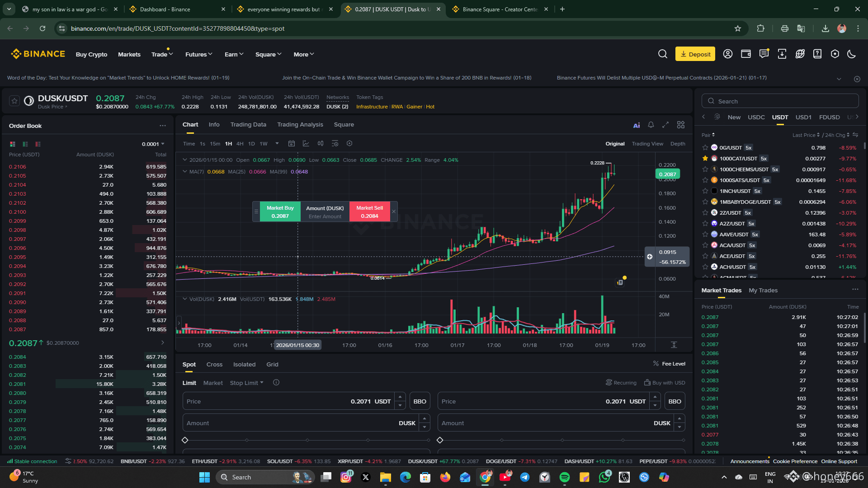Click the swap icon beside 24h Chg header

(855, 135)
